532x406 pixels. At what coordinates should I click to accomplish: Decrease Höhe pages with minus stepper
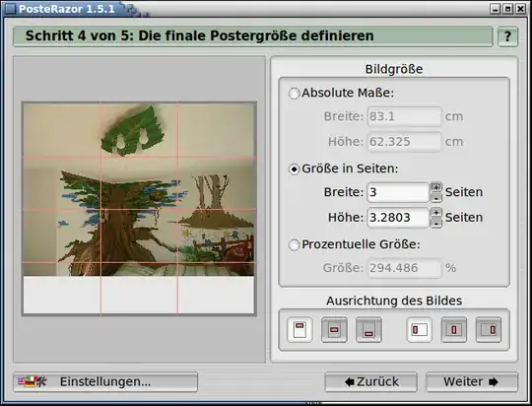[x=436, y=223]
